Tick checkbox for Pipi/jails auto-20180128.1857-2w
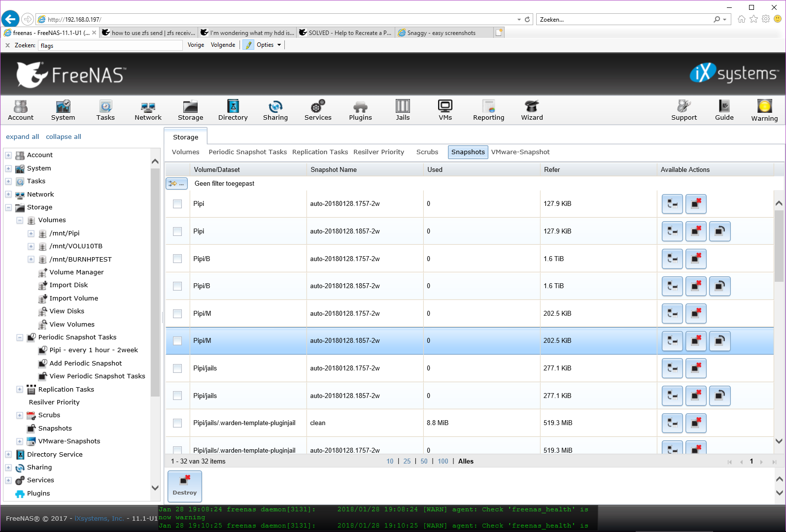This screenshot has height=532, width=786. coord(177,396)
